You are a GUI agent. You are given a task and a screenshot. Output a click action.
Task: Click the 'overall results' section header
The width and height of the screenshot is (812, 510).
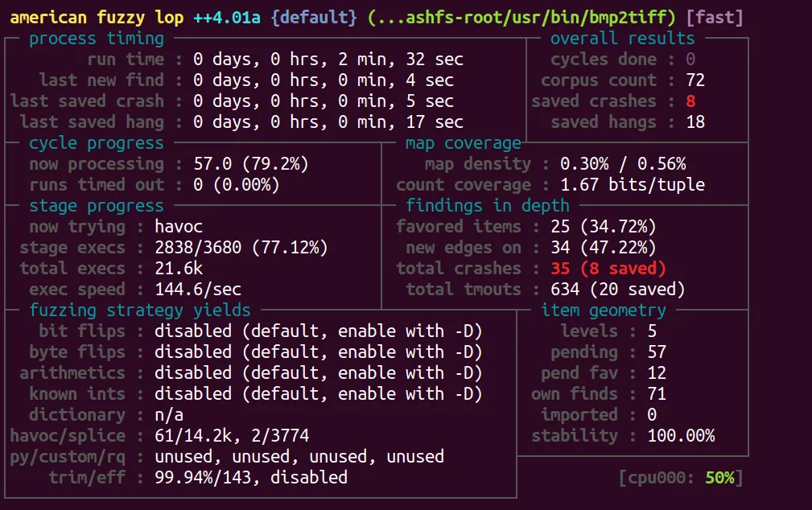pos(622,39)
